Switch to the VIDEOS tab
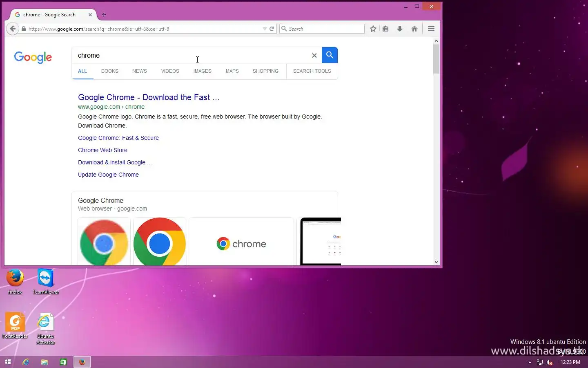 pyautogui.click(x=170, y=71)
